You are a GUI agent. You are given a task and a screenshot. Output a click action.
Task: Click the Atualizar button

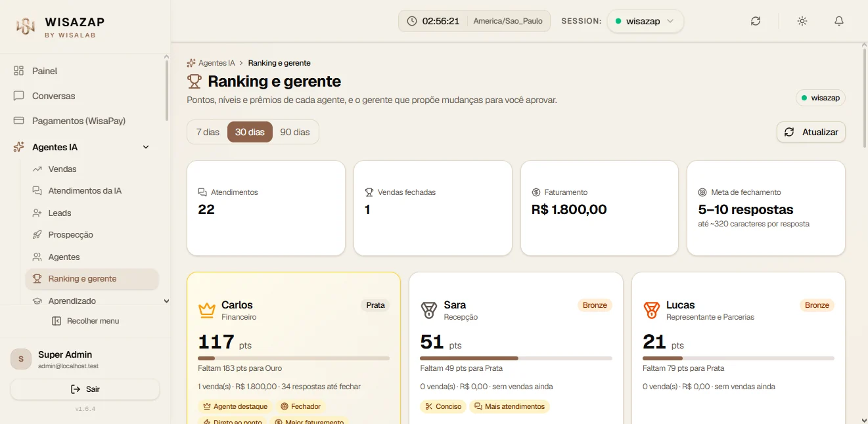[x=811, y=132]
